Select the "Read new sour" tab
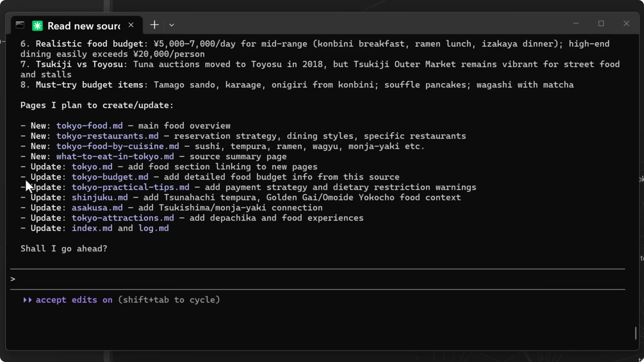 (x=77, y=25)
